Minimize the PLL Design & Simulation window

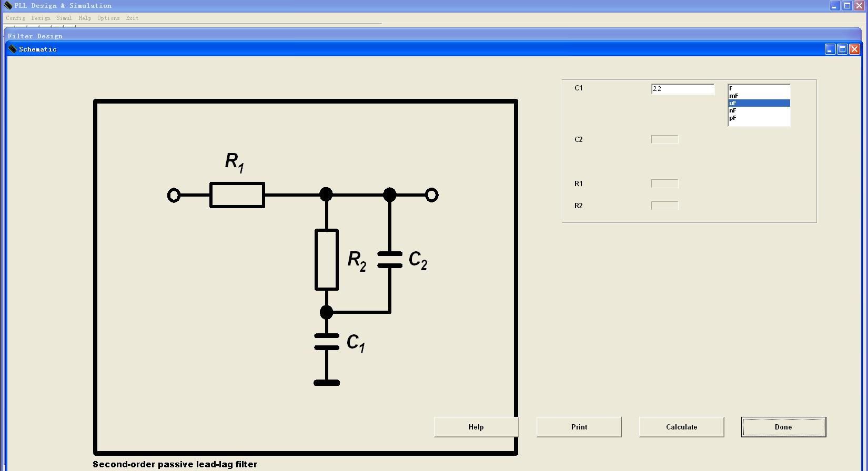click(835, 5)
